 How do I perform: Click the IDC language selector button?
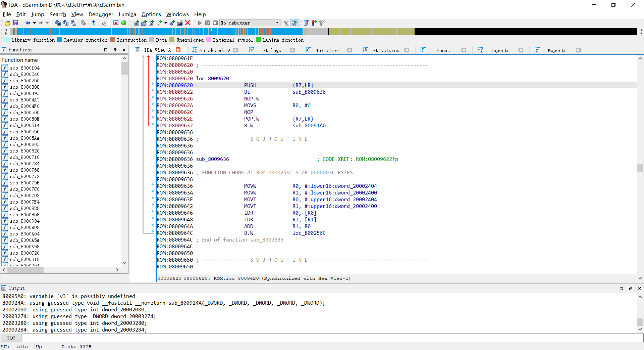click(x=11, y=338)
